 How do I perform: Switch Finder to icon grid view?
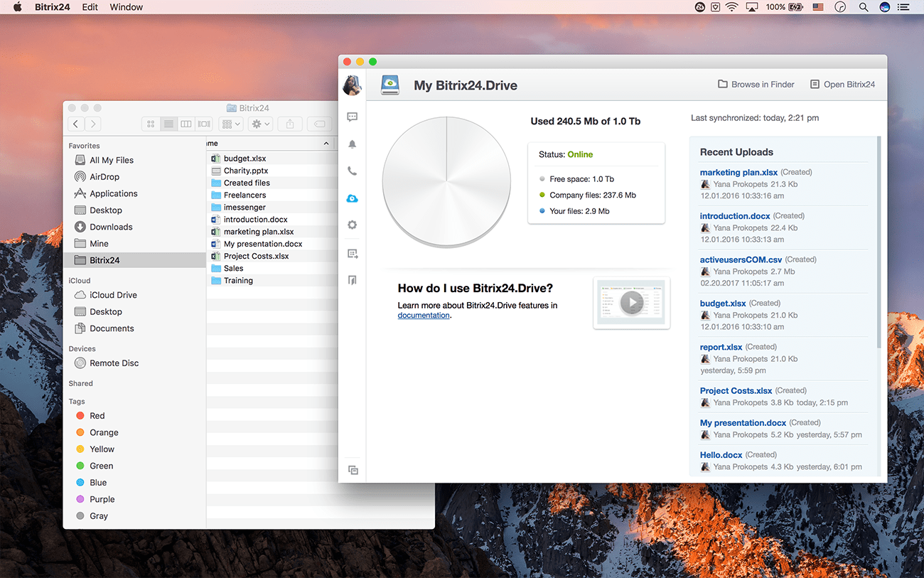(151, 124)
